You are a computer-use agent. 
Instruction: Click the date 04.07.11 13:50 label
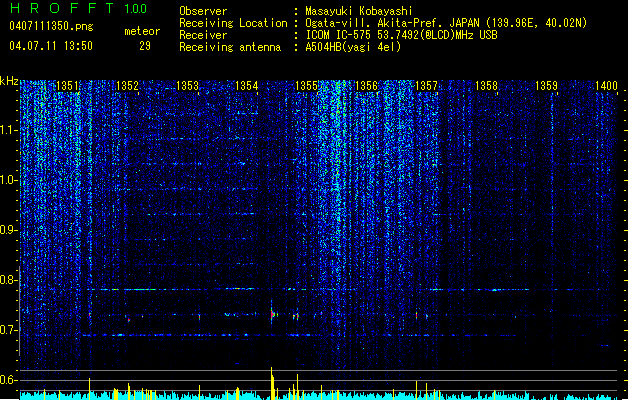(x=51, y=46)
